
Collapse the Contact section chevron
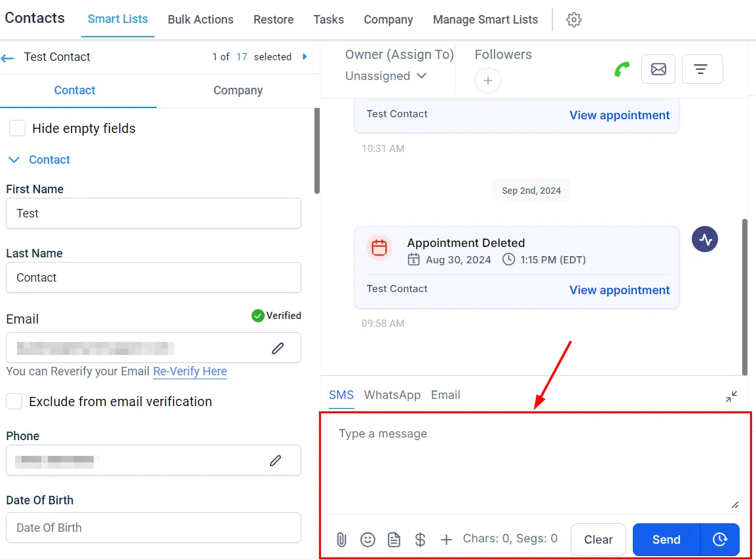tap(14, 160)
